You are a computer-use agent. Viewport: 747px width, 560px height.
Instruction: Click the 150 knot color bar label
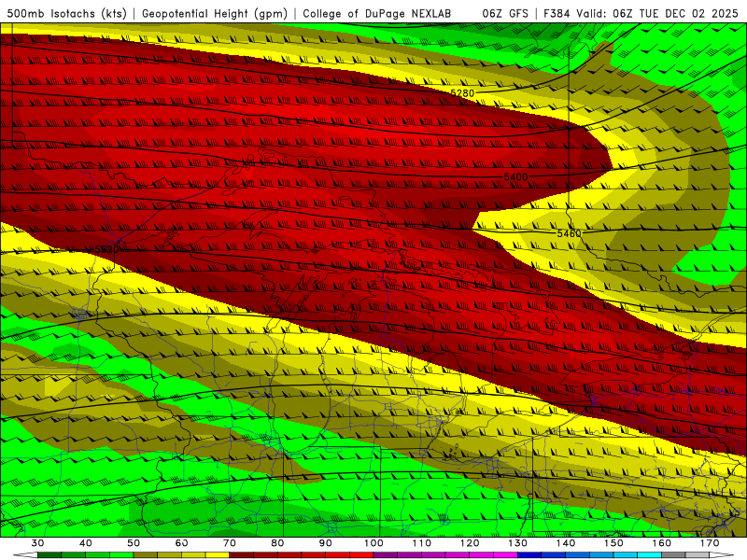[614, 543]
